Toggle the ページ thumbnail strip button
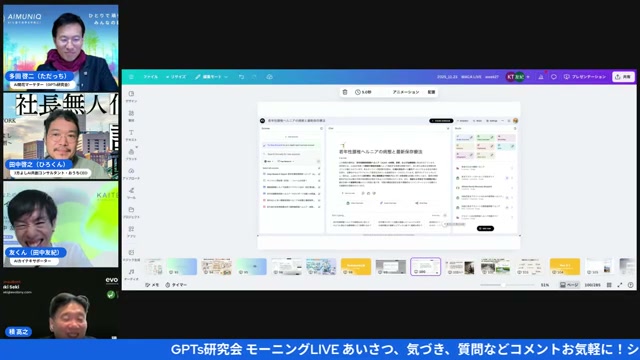 pos(569,285)
